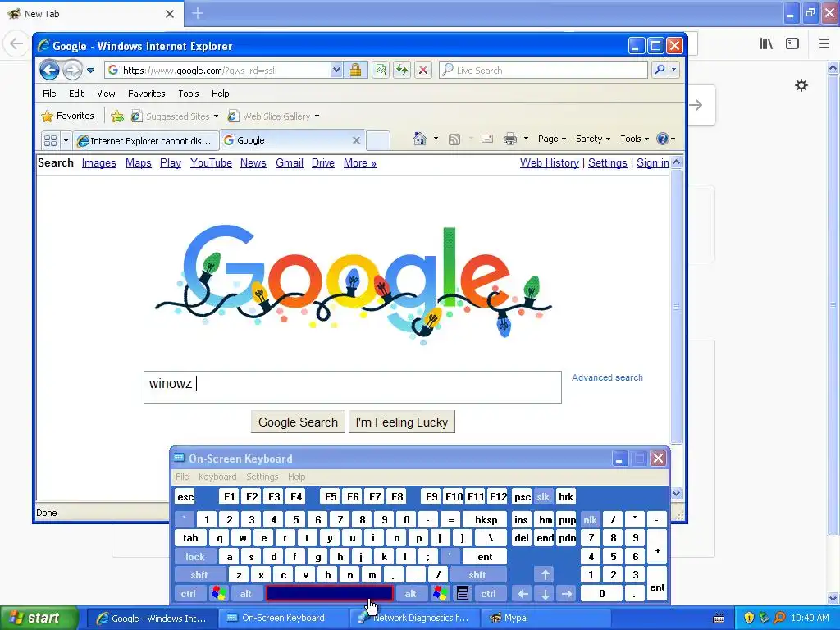Click the Mypal library books icon

click(x=766, y=44)
